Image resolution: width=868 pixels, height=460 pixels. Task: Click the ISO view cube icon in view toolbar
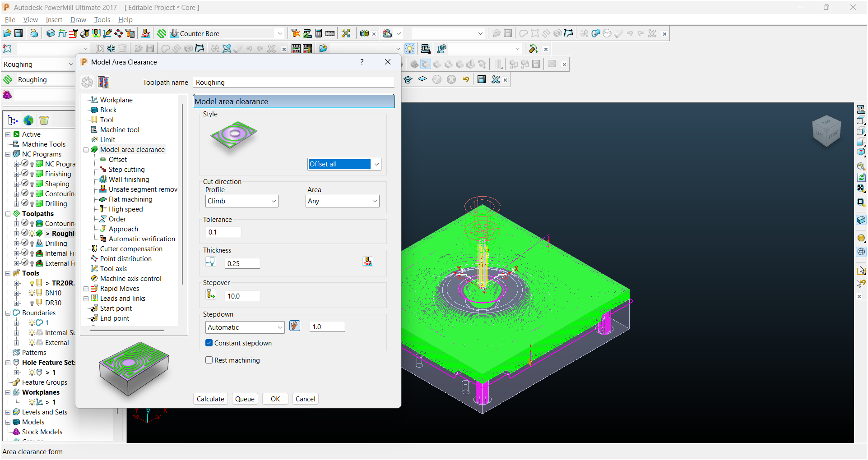click(861, 152)
